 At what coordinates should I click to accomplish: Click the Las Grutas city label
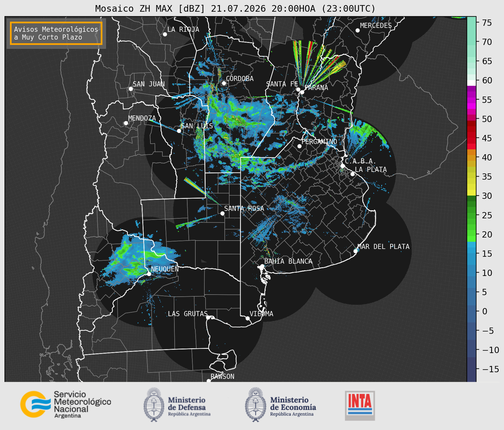coord(188,314)
